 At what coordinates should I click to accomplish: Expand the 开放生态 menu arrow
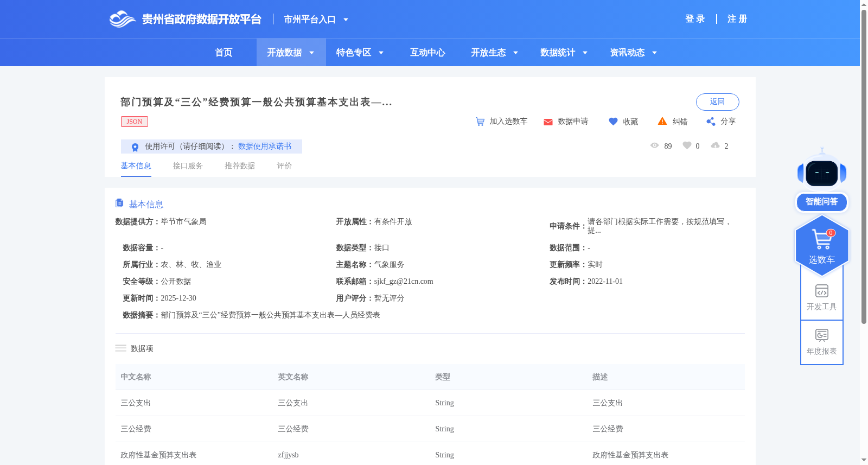click(515, 53)
